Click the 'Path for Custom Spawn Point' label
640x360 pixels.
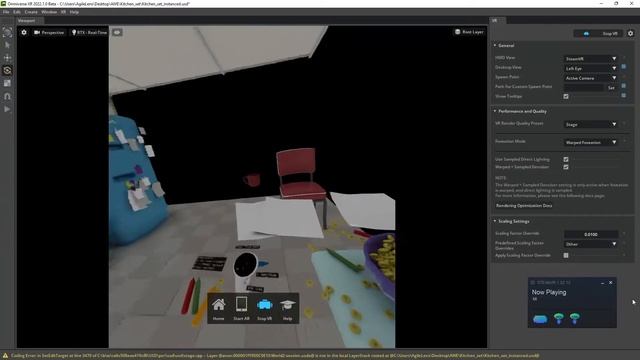click(523, 87)
